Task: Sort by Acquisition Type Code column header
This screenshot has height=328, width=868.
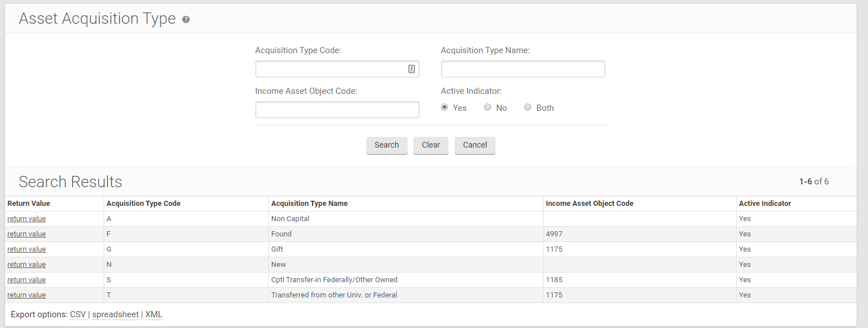Action: pos(143,204)
